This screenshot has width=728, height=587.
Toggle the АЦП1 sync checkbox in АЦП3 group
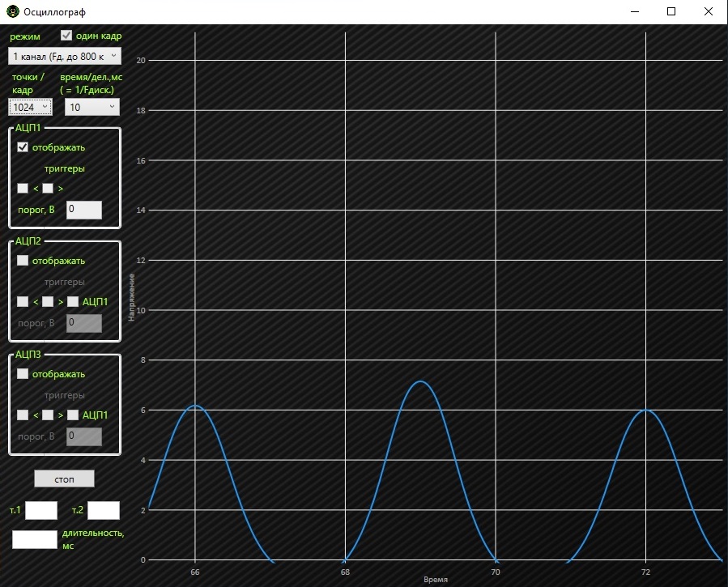coord(73,415)
